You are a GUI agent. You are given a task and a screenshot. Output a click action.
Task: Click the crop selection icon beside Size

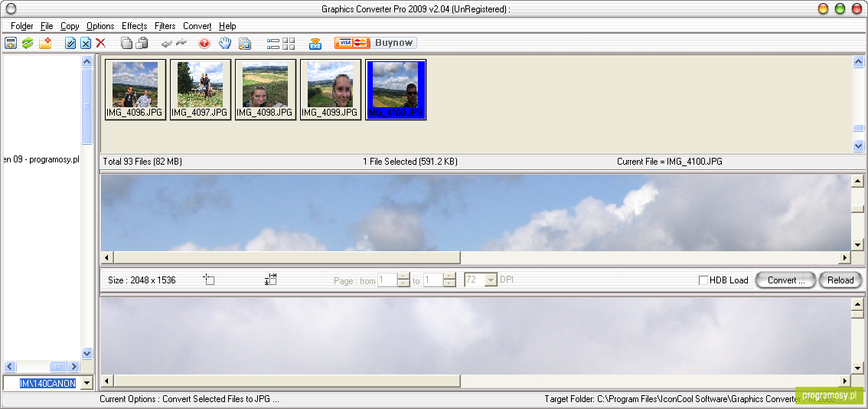[209, 280]
